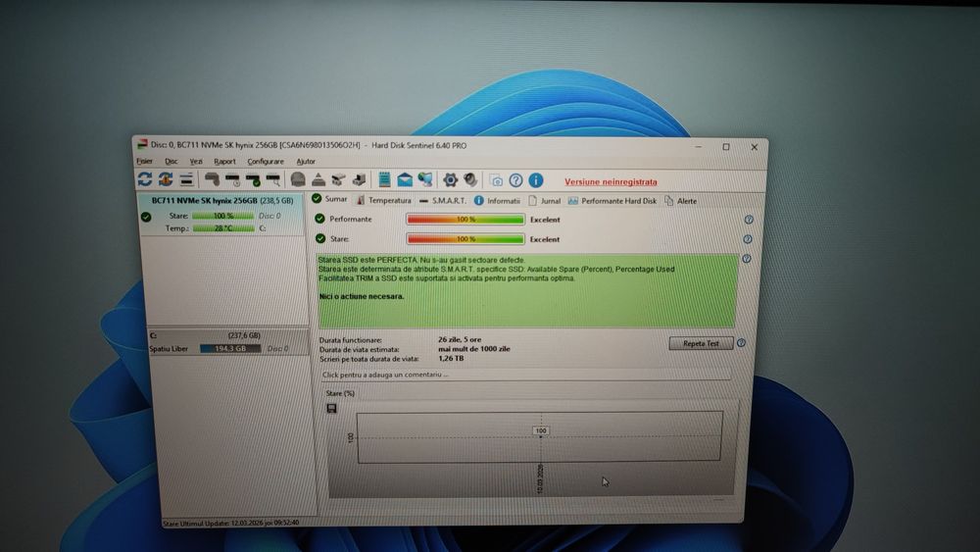Click the value '1,26 TB'
Viewport: 980px width, 552px height.
click(x=451, y=358)
